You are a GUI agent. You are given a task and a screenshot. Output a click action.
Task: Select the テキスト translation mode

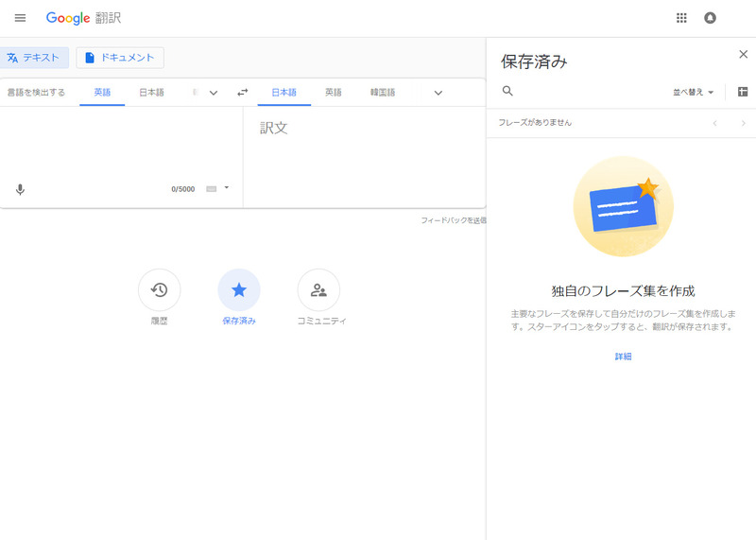click(33, 58)
